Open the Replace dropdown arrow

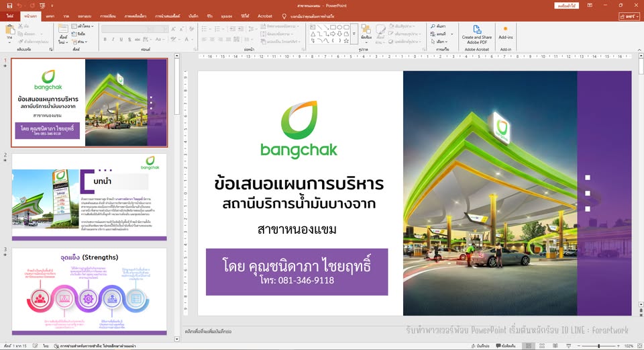tap(452, 34)
